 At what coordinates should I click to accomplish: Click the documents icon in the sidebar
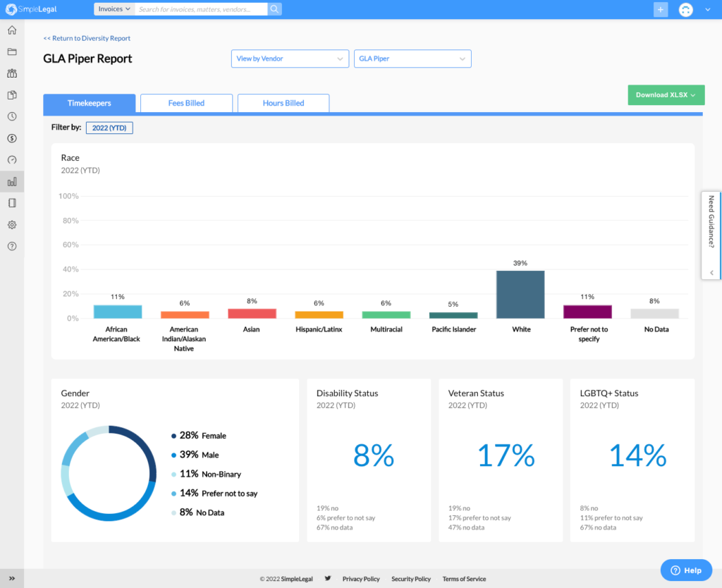(11, 94)
